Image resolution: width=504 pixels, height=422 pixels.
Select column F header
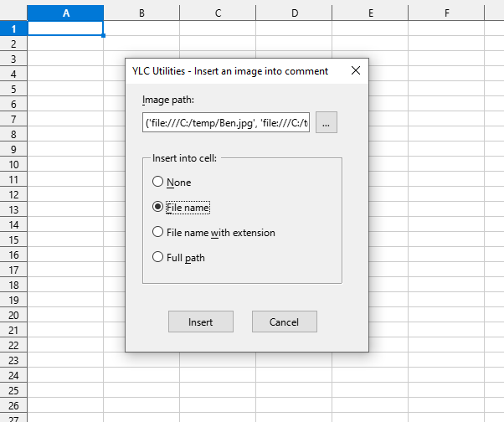(446, 13)
